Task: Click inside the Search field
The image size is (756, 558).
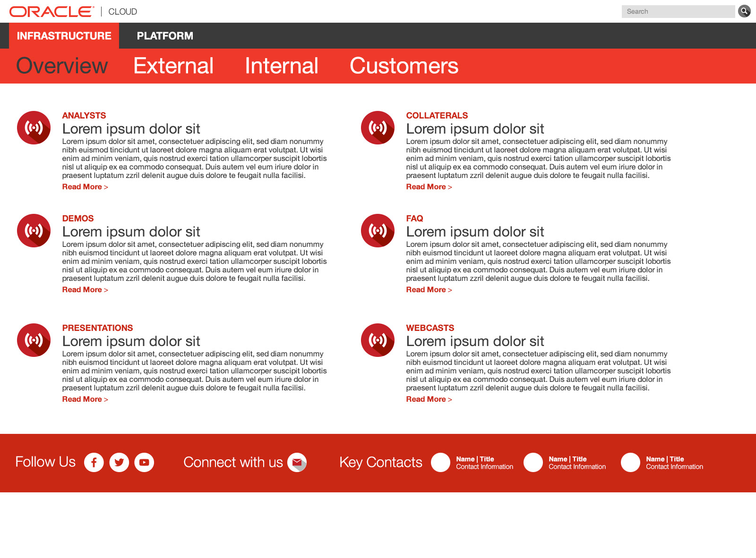Action: [678, 11]
